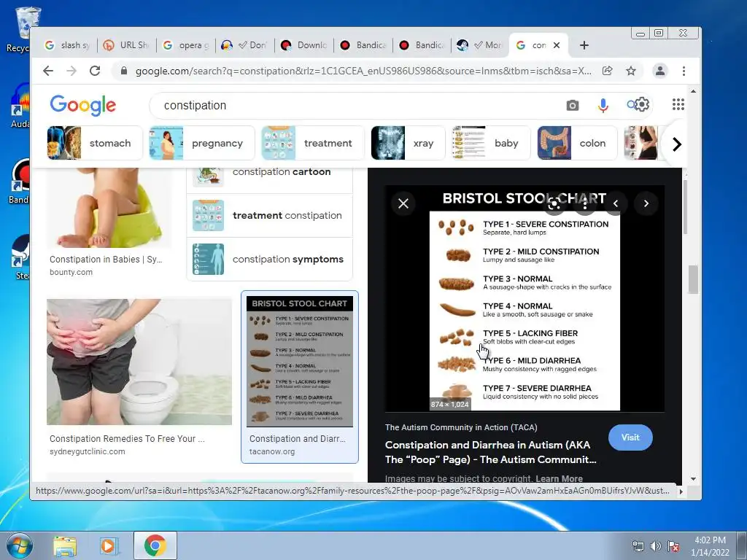Open the Chrome profile avatar

659,71
